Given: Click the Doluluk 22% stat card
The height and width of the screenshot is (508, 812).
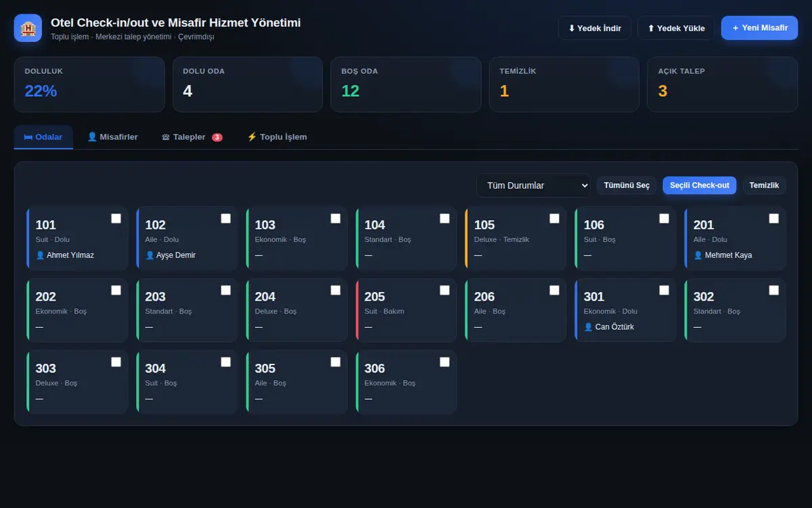Looking at the screenshot, I should (x=89, y=84).
